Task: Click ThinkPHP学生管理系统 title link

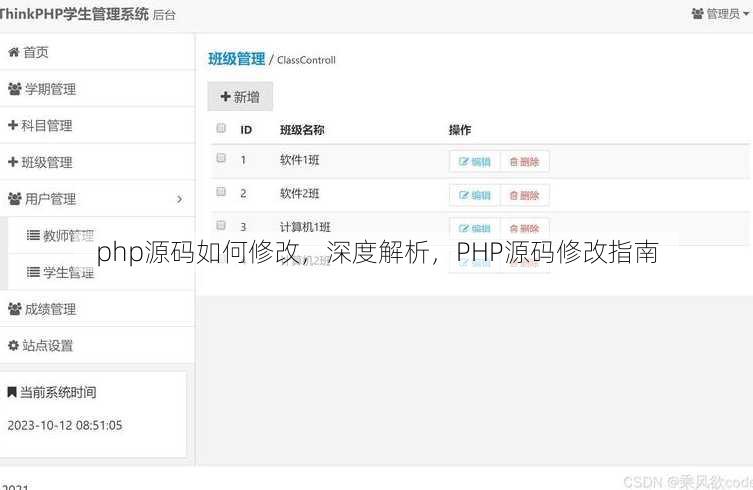Action: (x=74, y=14)
